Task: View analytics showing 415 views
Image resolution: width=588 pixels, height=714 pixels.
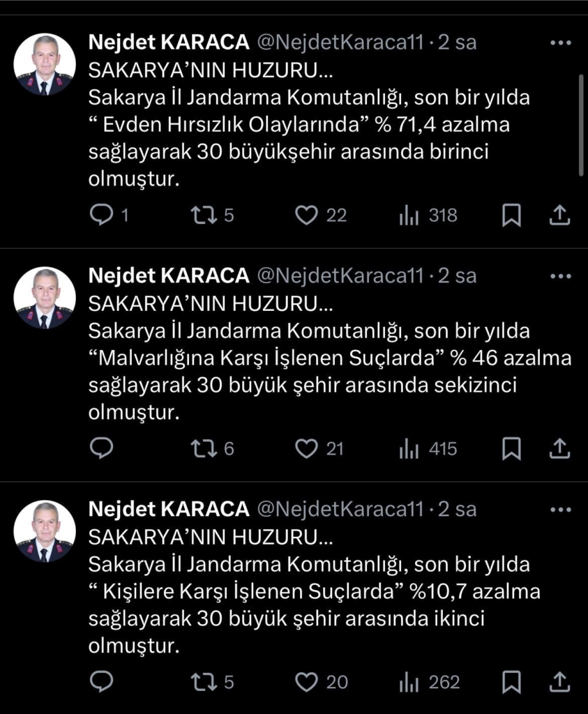Action: [409, 449]
